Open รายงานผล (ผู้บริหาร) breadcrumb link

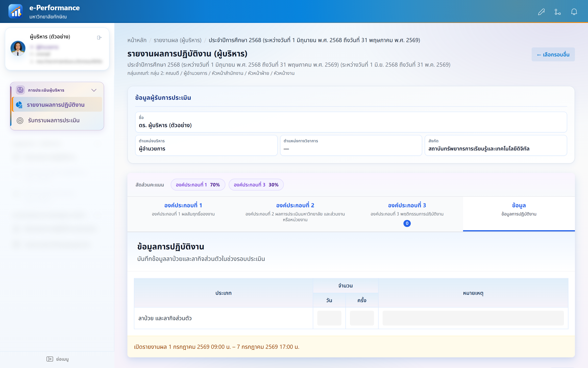178,40
